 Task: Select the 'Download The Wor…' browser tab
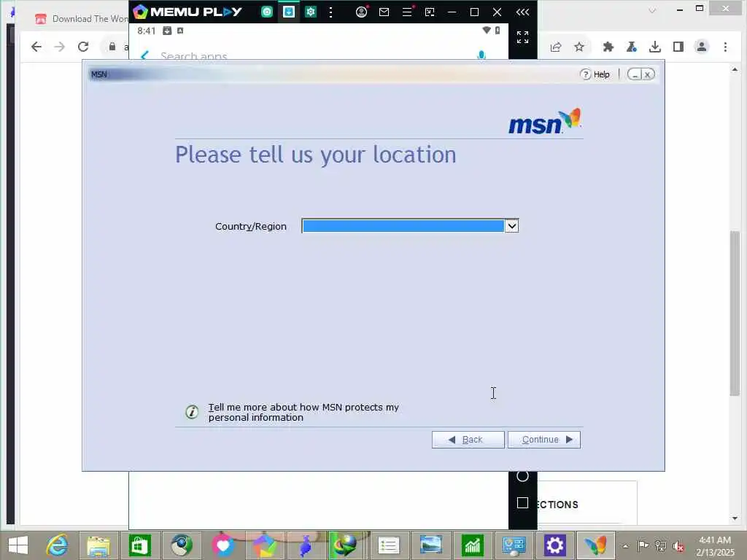81,18
